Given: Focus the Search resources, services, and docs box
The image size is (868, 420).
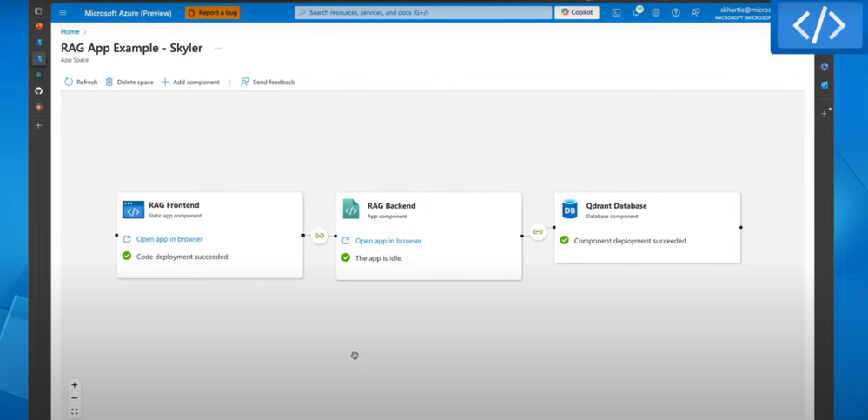Looking at the screenshot, I should [423, 12].
